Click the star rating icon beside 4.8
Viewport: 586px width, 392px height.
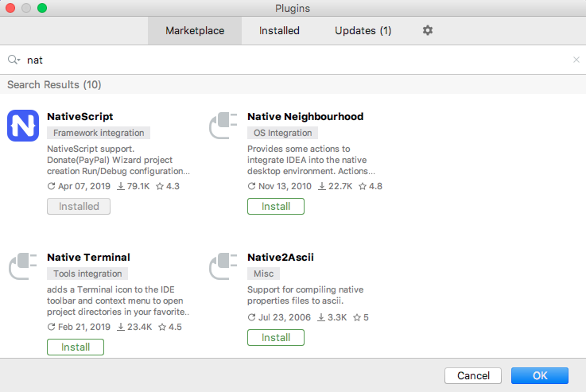363,186
